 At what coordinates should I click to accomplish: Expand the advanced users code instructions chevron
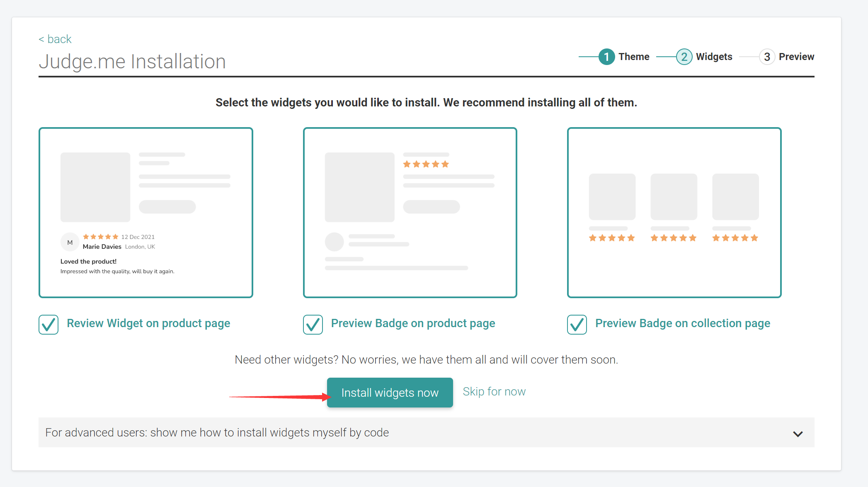798,434
